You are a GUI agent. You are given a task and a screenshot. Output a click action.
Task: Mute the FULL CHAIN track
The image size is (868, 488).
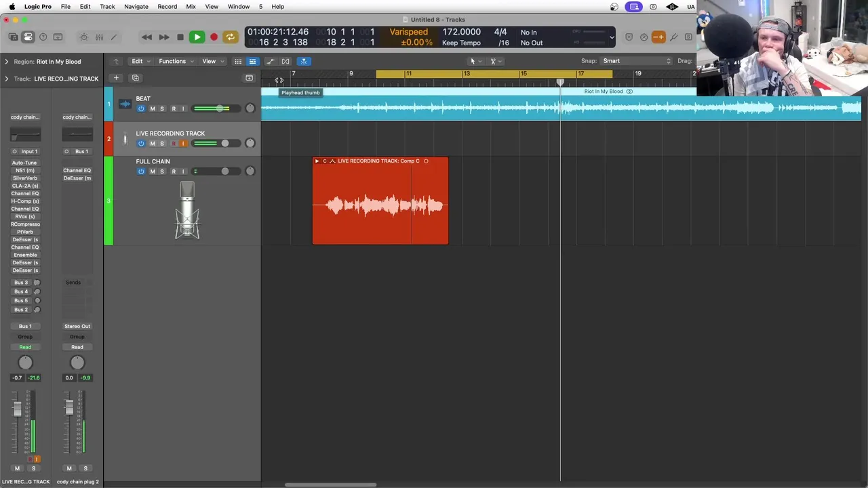pos(152,171)
